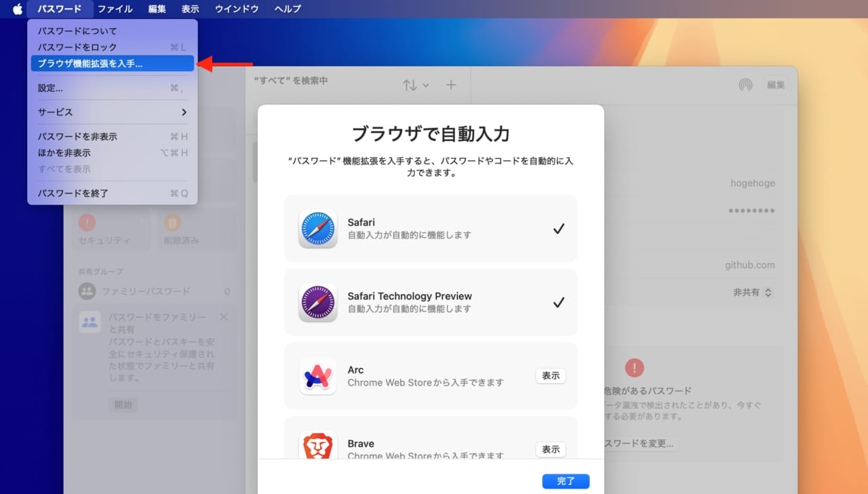Click the hogehoge username value
The width and height of the screenshot is (868, 494).
[752, 184]
